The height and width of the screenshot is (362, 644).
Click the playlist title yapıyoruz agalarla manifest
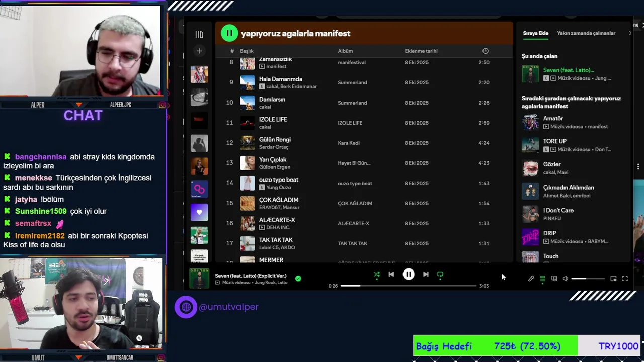[x=295, y=33]
